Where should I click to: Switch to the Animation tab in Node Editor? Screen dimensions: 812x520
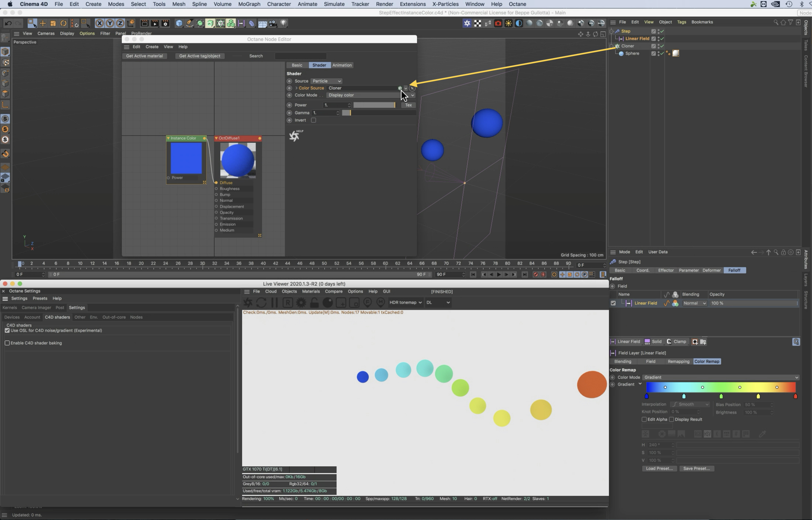pos(342,65)
